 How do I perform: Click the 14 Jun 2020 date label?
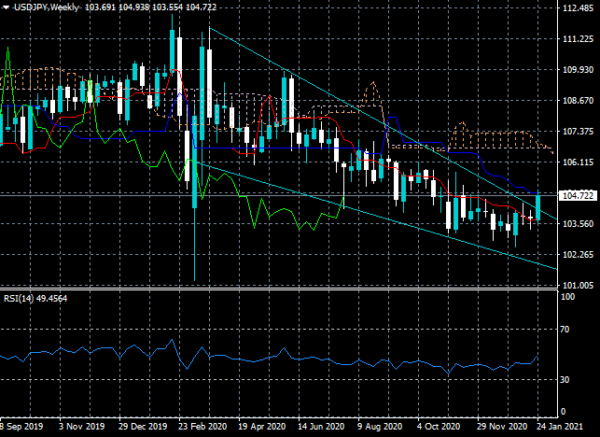[x=322, y=426]
